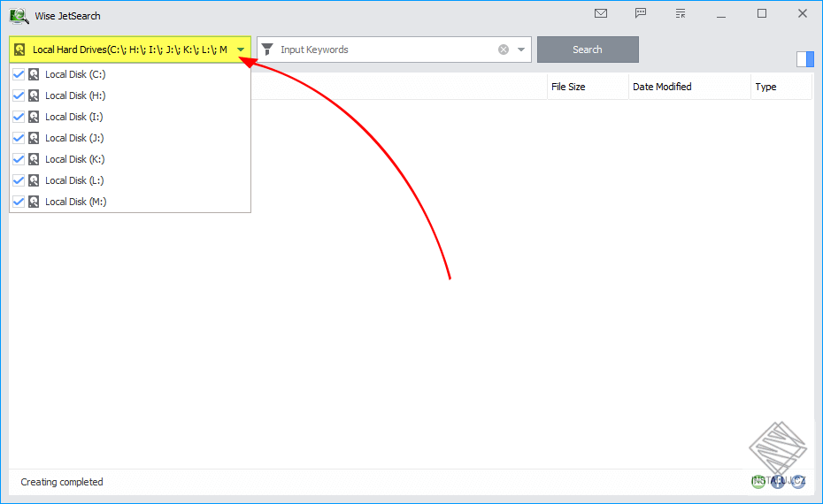This screenshot has width=823, height=504.
Task: Select the Local Disk (K:) label
Action: (75, 159)
